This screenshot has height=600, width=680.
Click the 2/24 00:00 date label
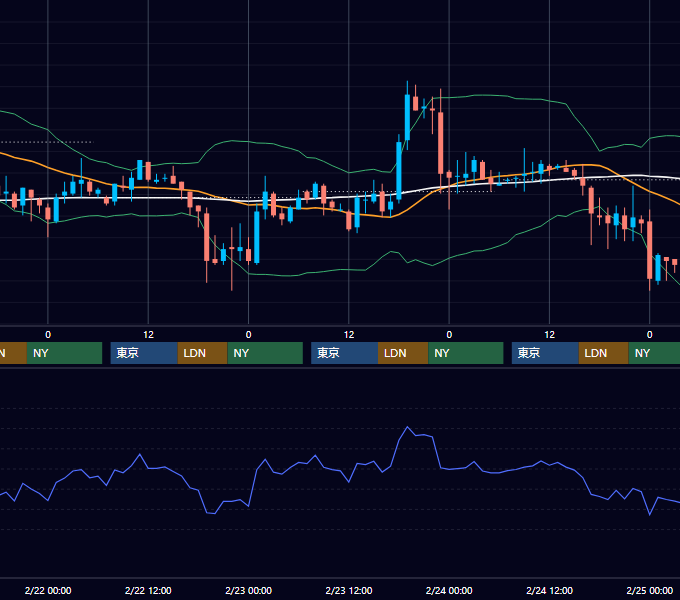tap(449, 590)
